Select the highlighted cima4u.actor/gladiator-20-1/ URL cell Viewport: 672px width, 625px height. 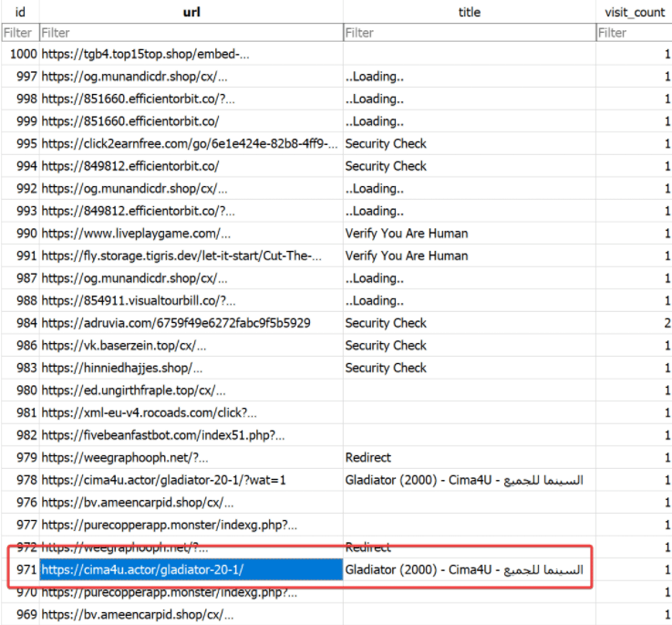[x=191, y=569]
